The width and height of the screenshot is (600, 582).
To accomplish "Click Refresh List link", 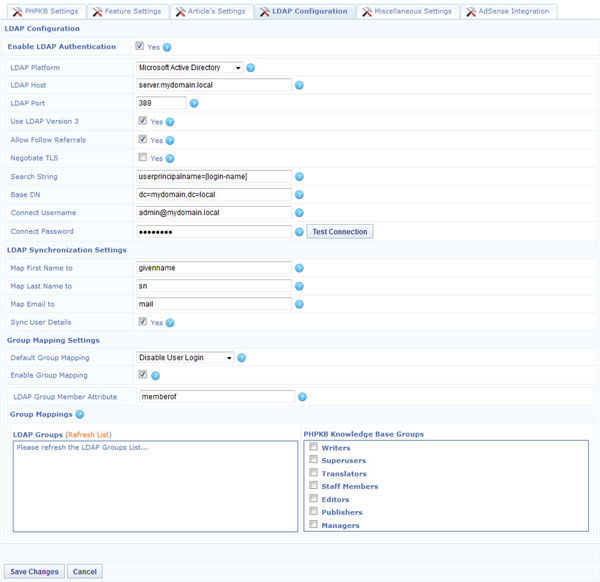I will pos(88,435).
